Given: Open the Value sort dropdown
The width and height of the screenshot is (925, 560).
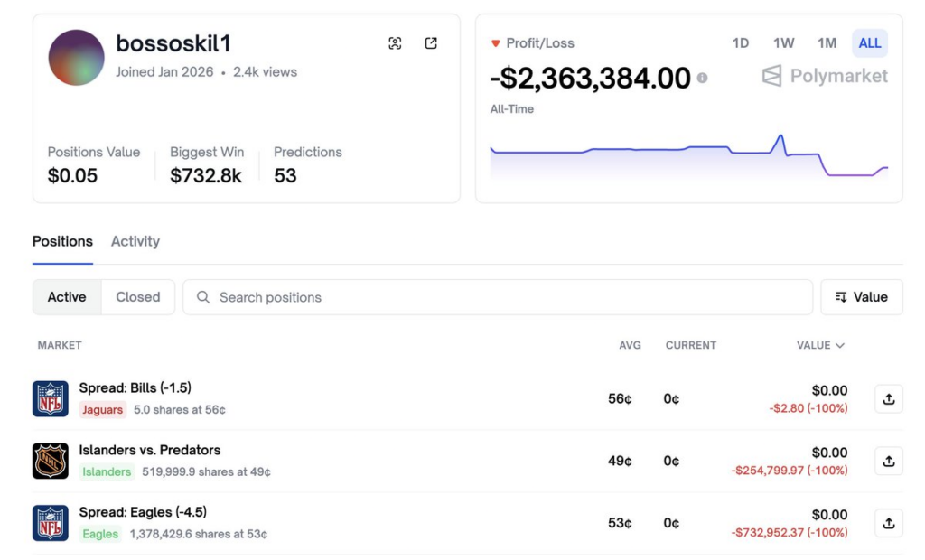Looking at the screenshot, I should 861,296.
